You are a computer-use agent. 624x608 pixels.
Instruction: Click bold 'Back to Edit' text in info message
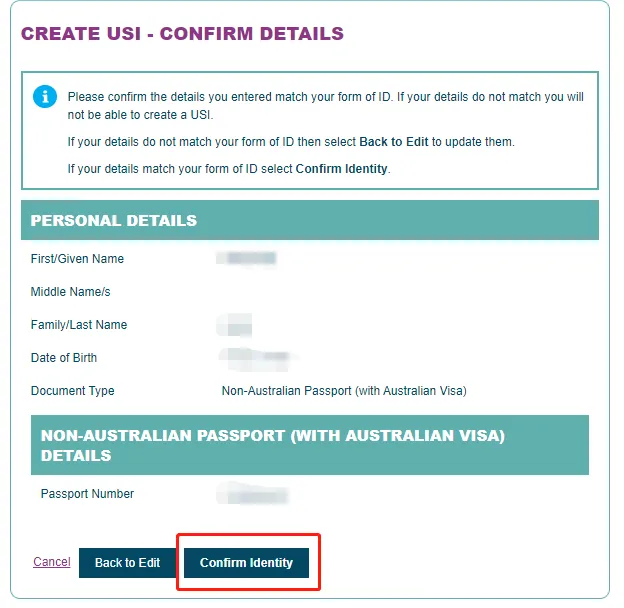(393, 142)
